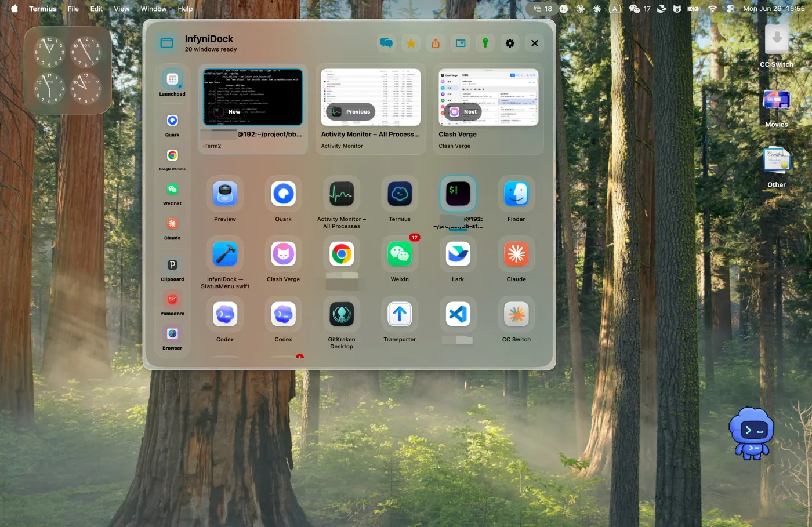Open the Apple menu

[x=14, y=9]
